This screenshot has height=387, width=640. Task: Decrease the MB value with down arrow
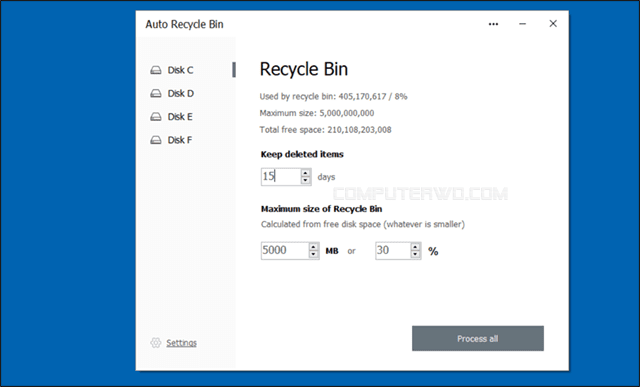click(313, 254)
